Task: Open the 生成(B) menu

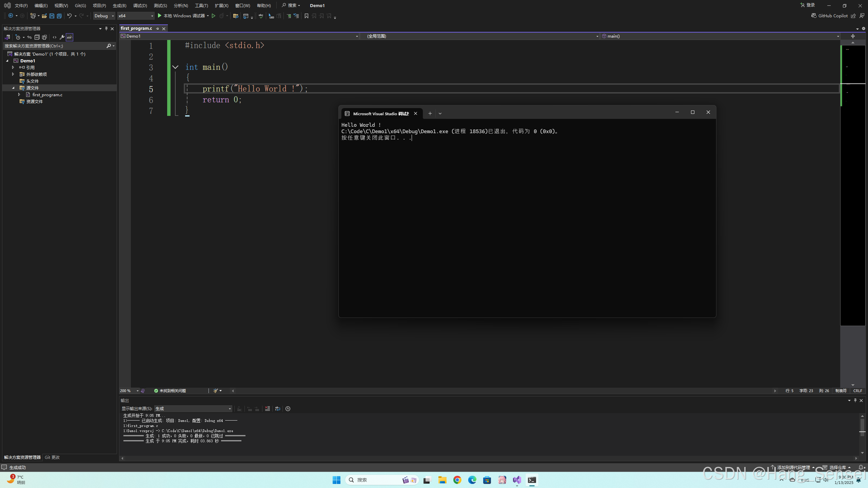Action: click(x=119, y=6)
